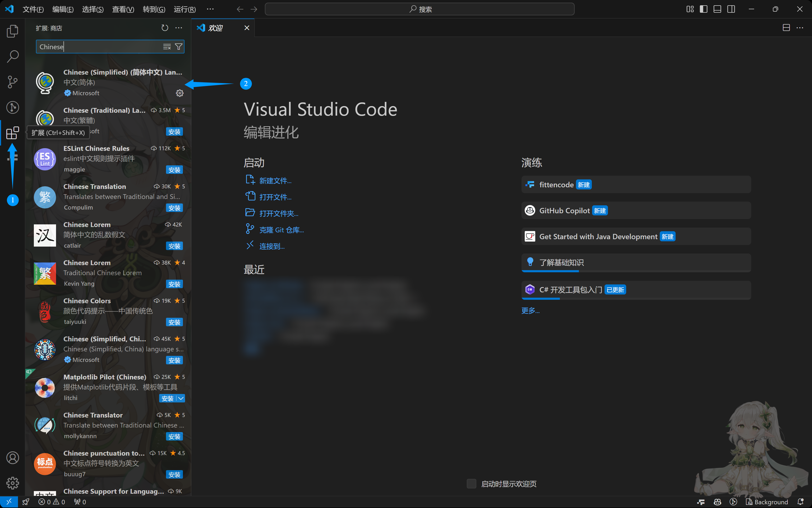812x508 pixels.
Task: Open the 文件(F) menu
Action: [x=33, y=10]
